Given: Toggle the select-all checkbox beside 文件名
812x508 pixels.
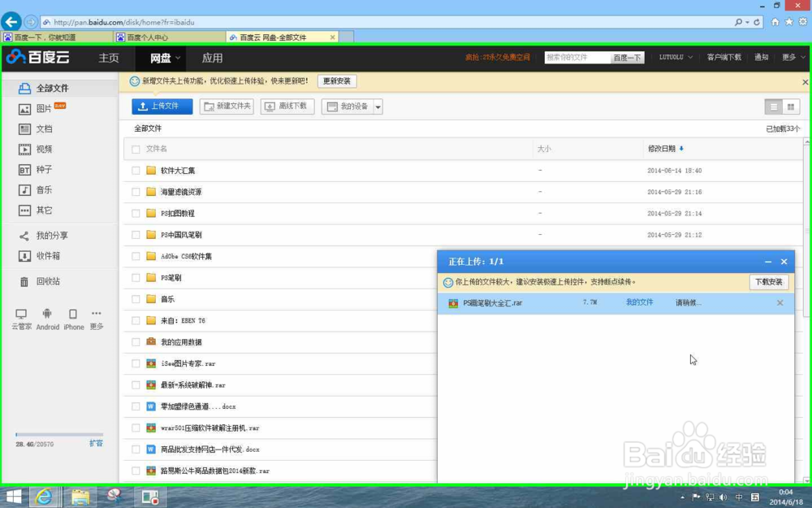Looking at the screenshot, I should point(136,150).
